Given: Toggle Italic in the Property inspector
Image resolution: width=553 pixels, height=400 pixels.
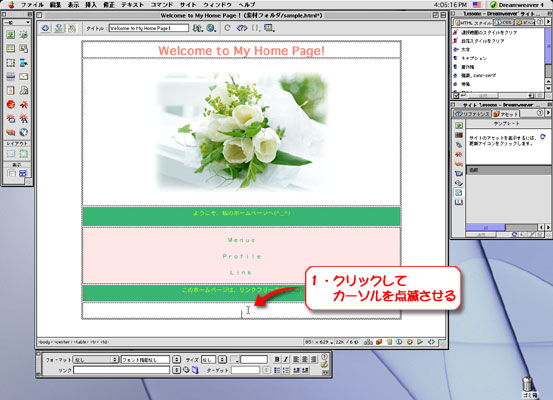Looking at the screenshot, I should pos(286,359).
